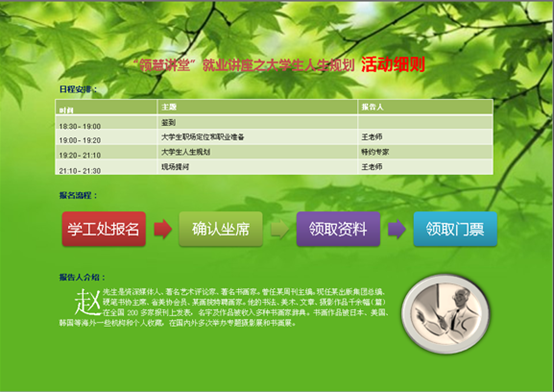This screenshot has height=392, width=554.
Task: Click the 大学生职场定位和职业准备 topic cell
Action: (x=257, y=137)
